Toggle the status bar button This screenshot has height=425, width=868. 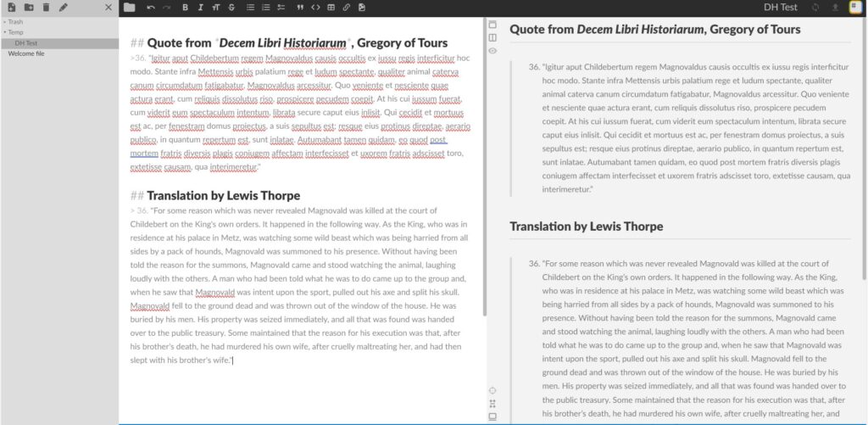click(492, 417)
